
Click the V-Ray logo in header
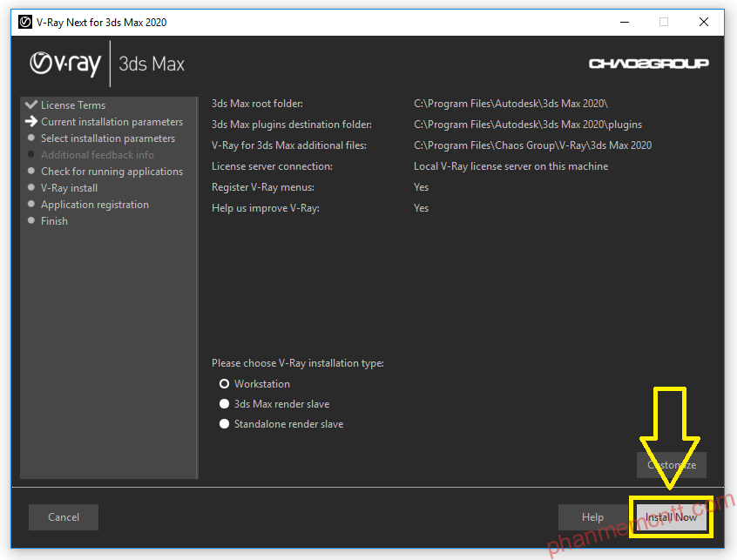[65, 64]
